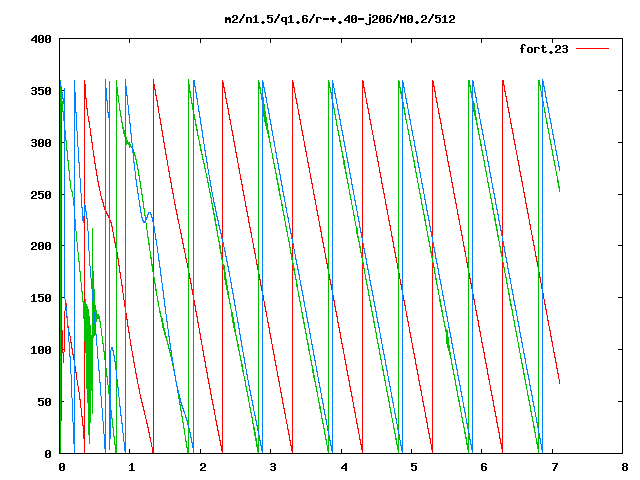Image resolution: width=640 pixels, height=480 pixels.
Task: Click the fort.23 legend label
Action: pos(544,49)
